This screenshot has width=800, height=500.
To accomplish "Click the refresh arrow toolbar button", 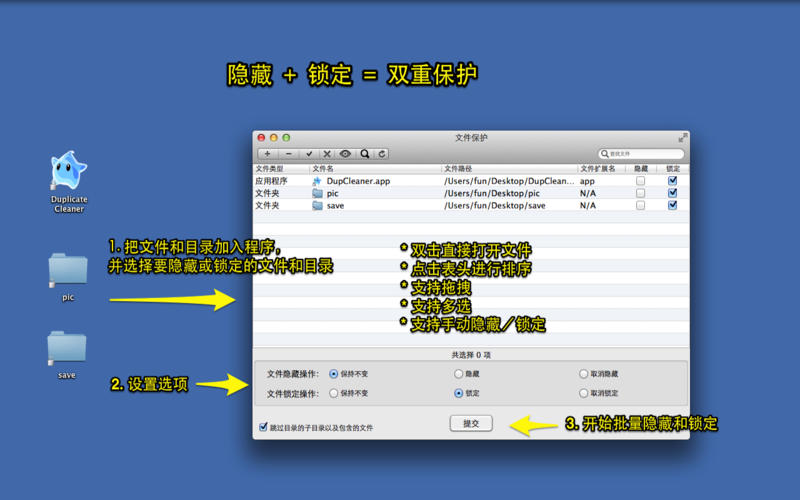I will click(x=382, y=154).
